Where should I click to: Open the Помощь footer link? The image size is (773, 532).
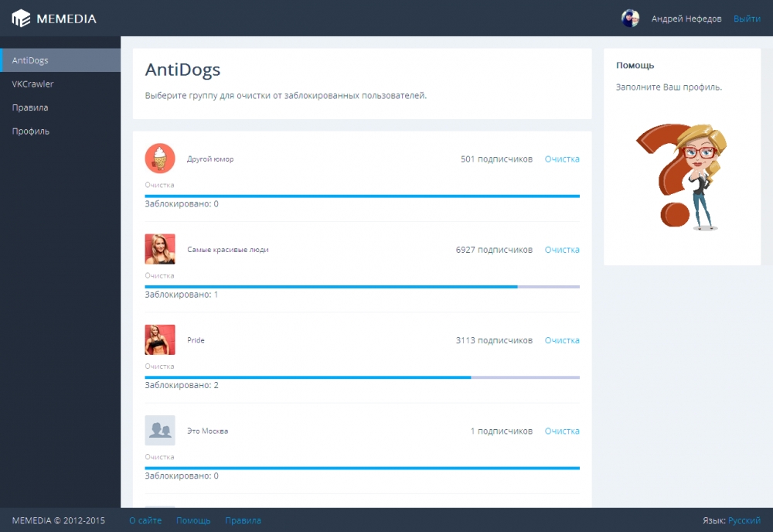[193, 520]
